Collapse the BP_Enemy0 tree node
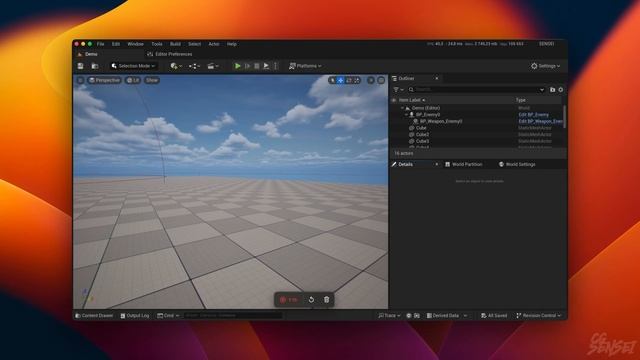640x360 pixels. point(407,115)
